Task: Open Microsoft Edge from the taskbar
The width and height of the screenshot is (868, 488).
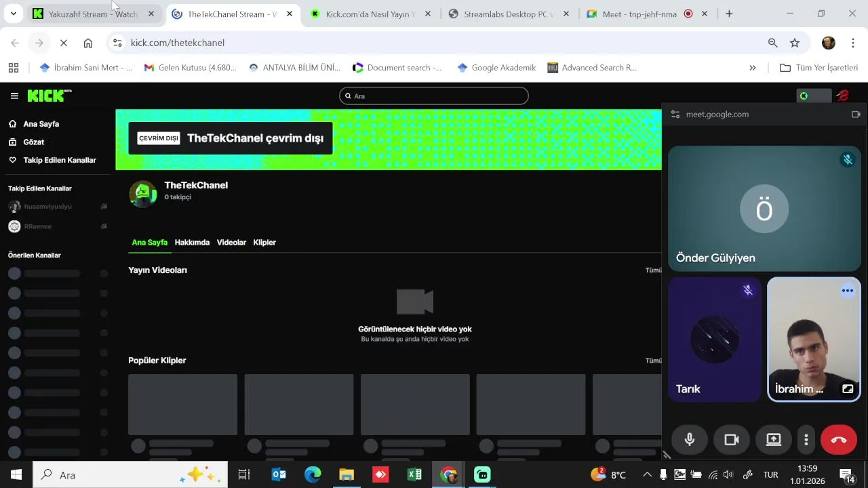Action: pos(313,475)
